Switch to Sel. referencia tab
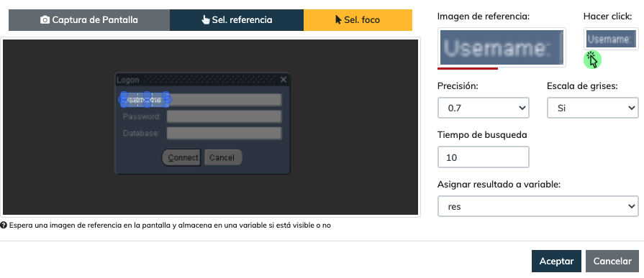Screen dimensions: 644x278 pos(237,20)
